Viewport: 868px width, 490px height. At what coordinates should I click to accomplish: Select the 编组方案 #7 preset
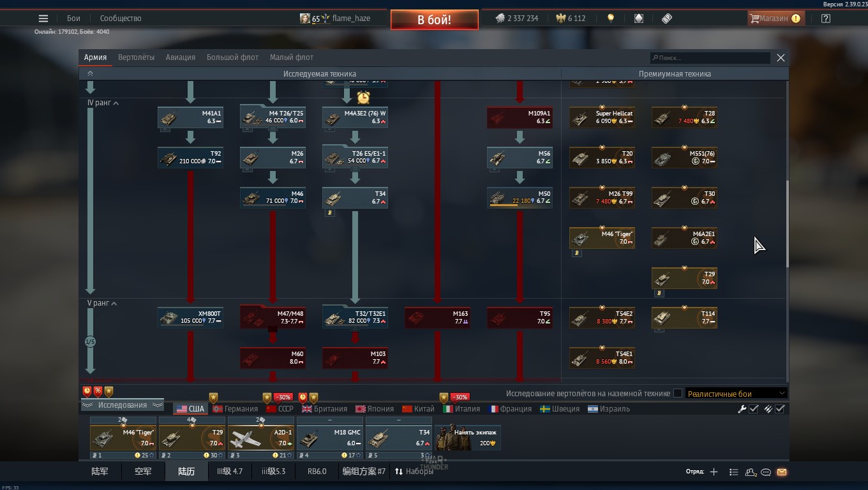pyautogui.click(x=364, y=471)
